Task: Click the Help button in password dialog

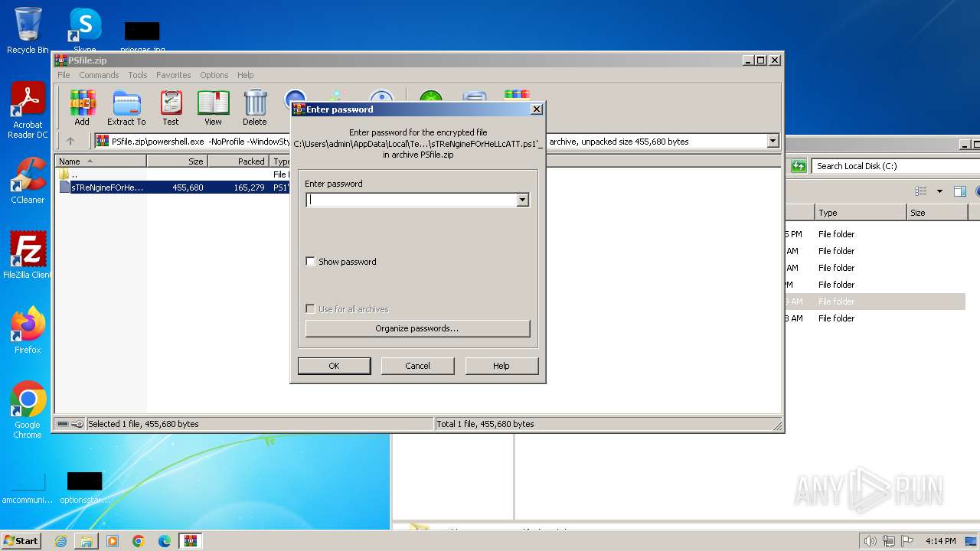Action: [501, 366]
